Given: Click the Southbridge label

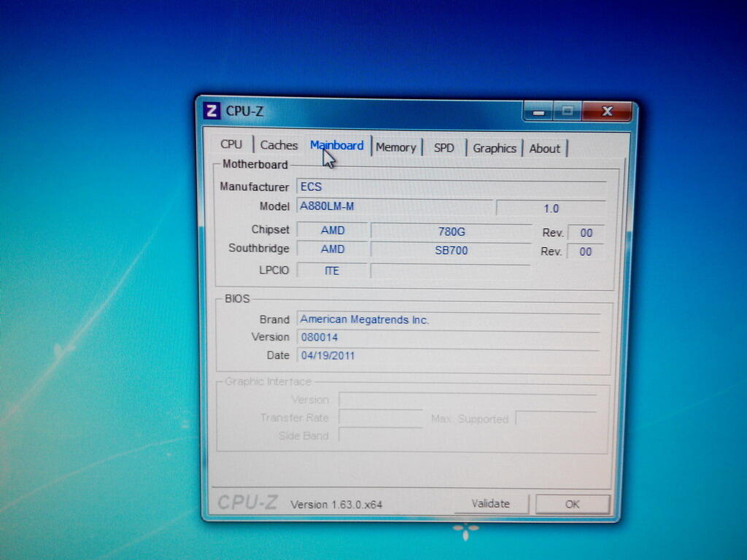Looking at the screenshot, I should click(x=259, y=248).
